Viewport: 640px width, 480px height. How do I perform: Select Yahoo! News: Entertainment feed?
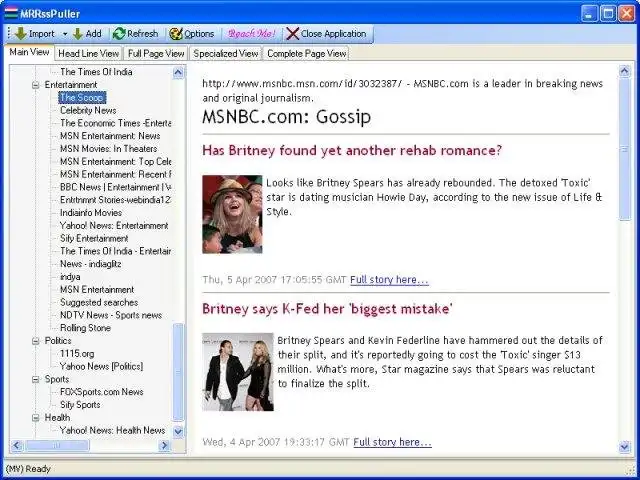114,225
